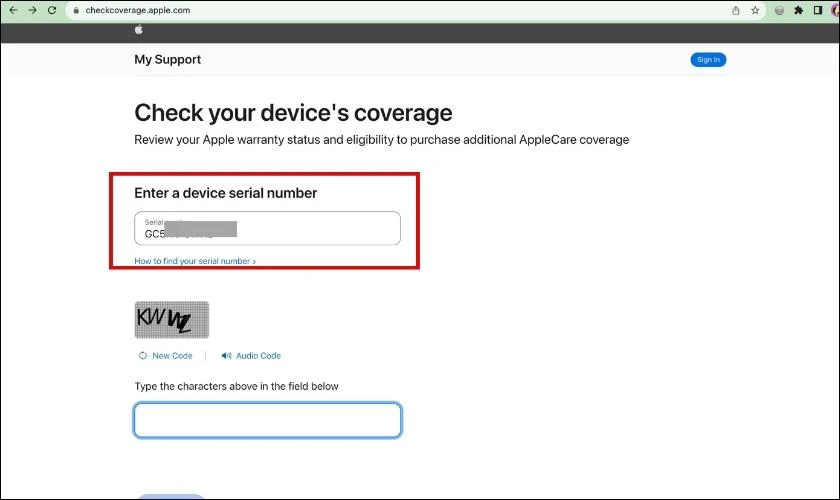The image size is (840, 500).
Task: Click 'Enter a device serial number' label
Action: pos(226,193)
